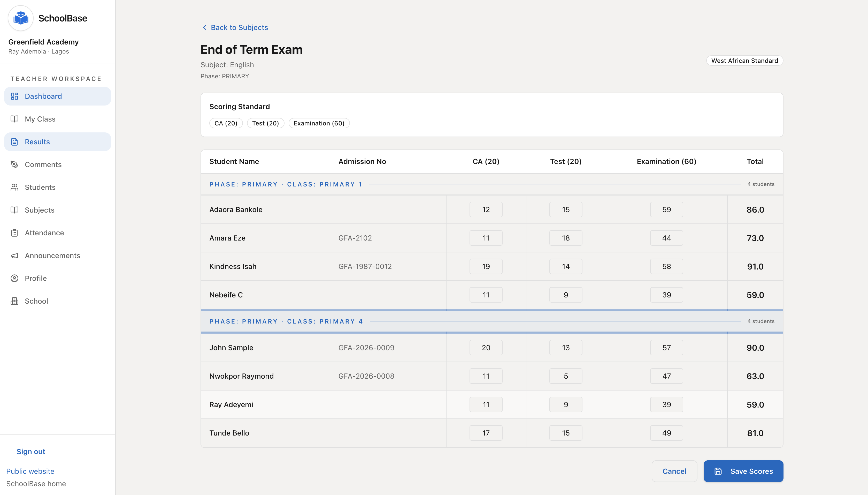Viewport: 868px width, 495px height.
Task: Edit John Sample's CA score field
Action: 486,347
